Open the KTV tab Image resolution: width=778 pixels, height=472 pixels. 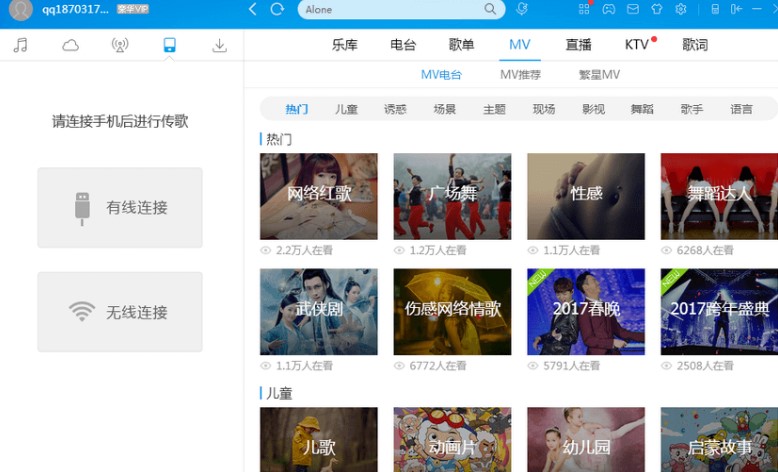637,45
